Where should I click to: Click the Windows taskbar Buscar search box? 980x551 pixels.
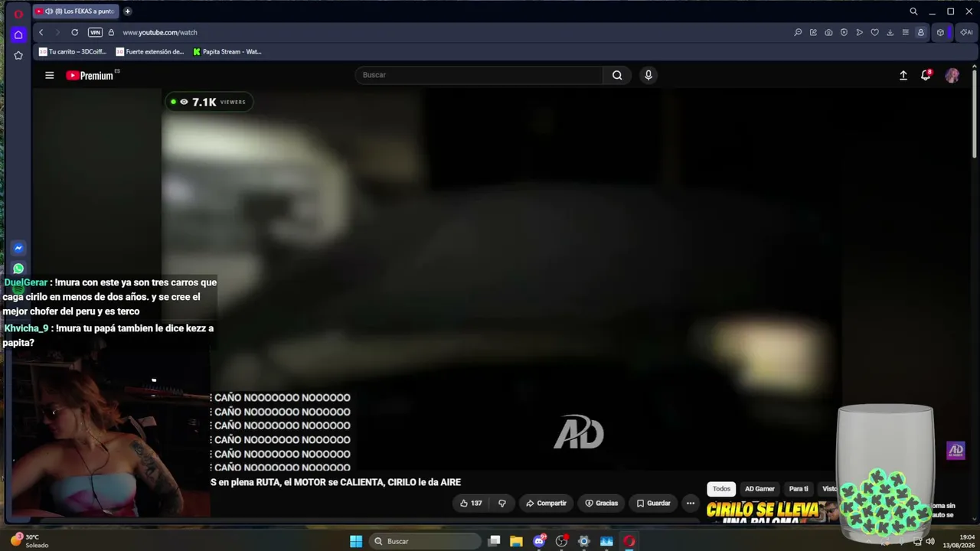coord(423,541)
